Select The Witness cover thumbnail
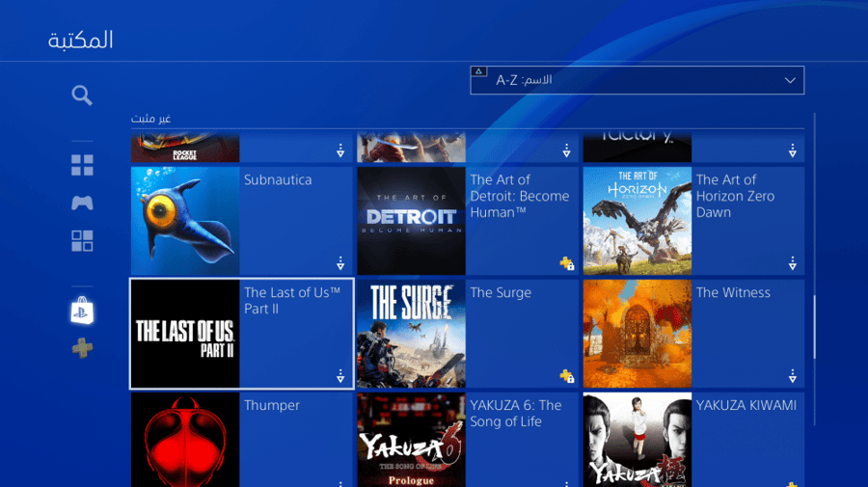 pyautogui.click(x=637, y=334)
